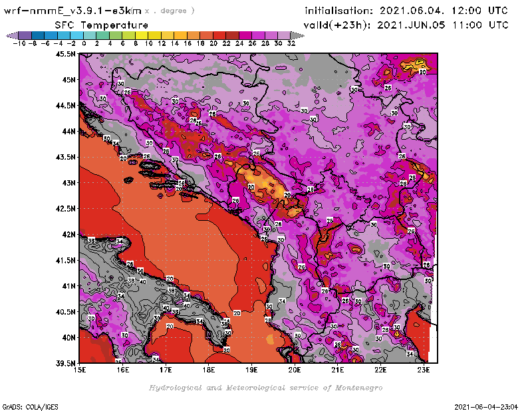
Task: Click the '41.5N' latitude axis label
Action: 66,260
